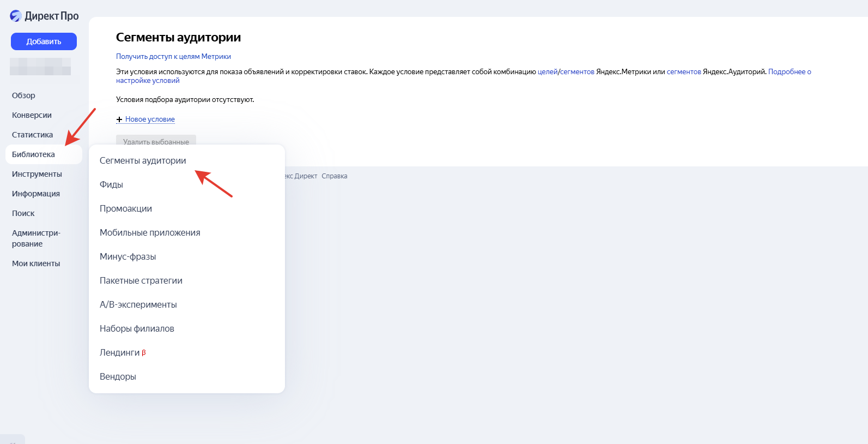Choose Фиды from the Библиотека submenu
Screen dimensions: 868x444
point(111,184)
